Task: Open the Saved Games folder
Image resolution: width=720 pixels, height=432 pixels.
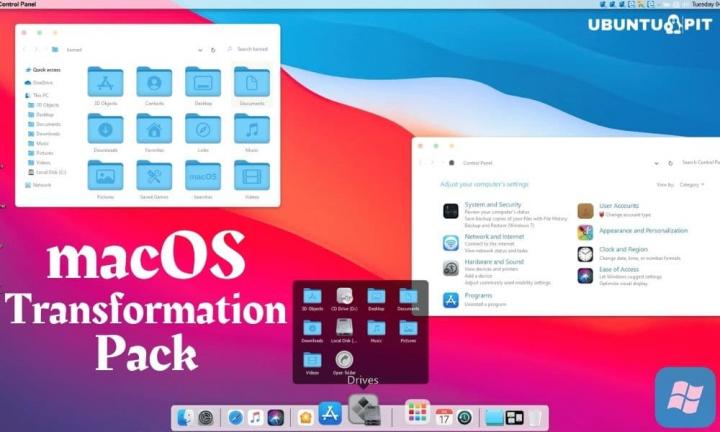Action: 154,176
